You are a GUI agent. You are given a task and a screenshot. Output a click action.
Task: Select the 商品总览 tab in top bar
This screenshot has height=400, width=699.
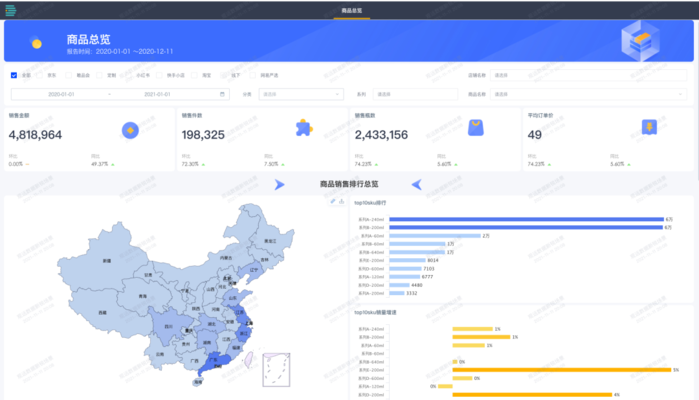pos(351,10)
